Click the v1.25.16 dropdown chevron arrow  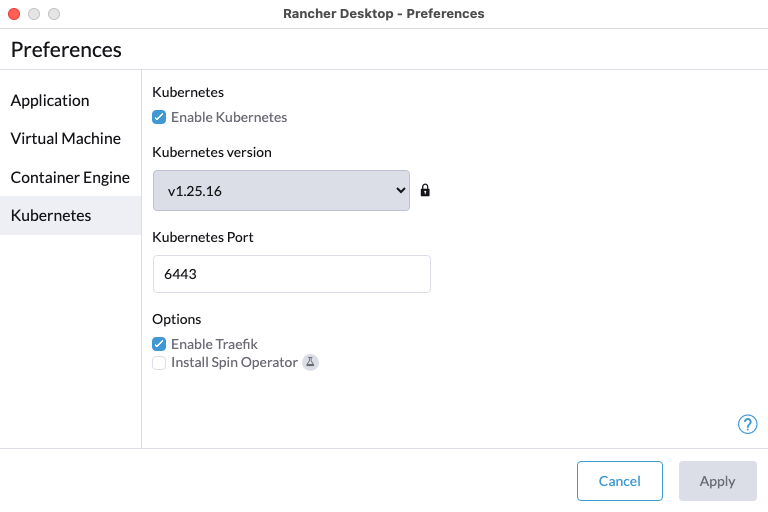[x=401, y=190]
